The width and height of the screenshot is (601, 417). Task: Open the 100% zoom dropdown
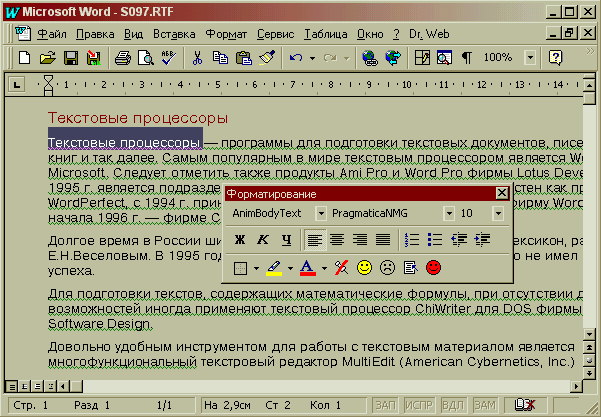click(529, 58)
